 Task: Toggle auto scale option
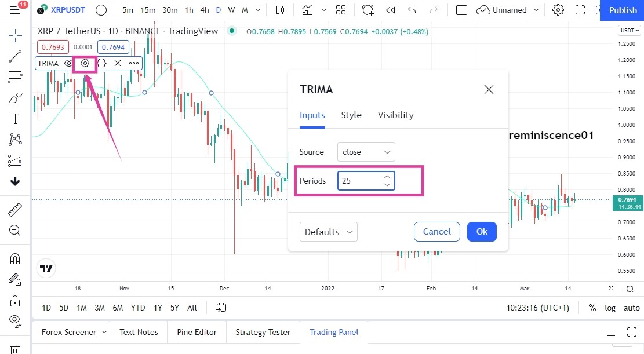tap(631, 308)
